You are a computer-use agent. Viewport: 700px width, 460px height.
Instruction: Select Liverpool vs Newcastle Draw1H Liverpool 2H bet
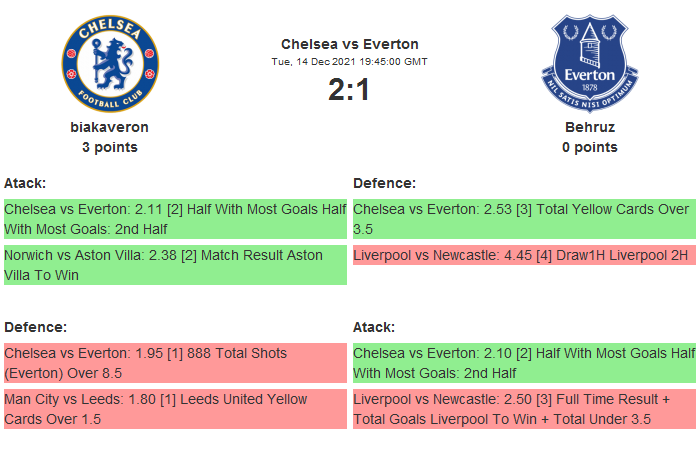pos(524,256)
